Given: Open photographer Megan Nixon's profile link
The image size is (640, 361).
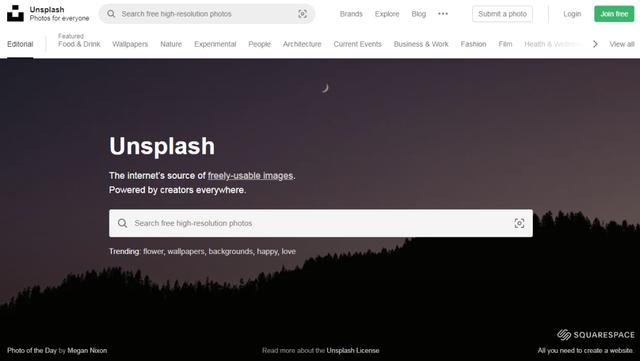Looking at the screenshot, I should coord(87,350).
